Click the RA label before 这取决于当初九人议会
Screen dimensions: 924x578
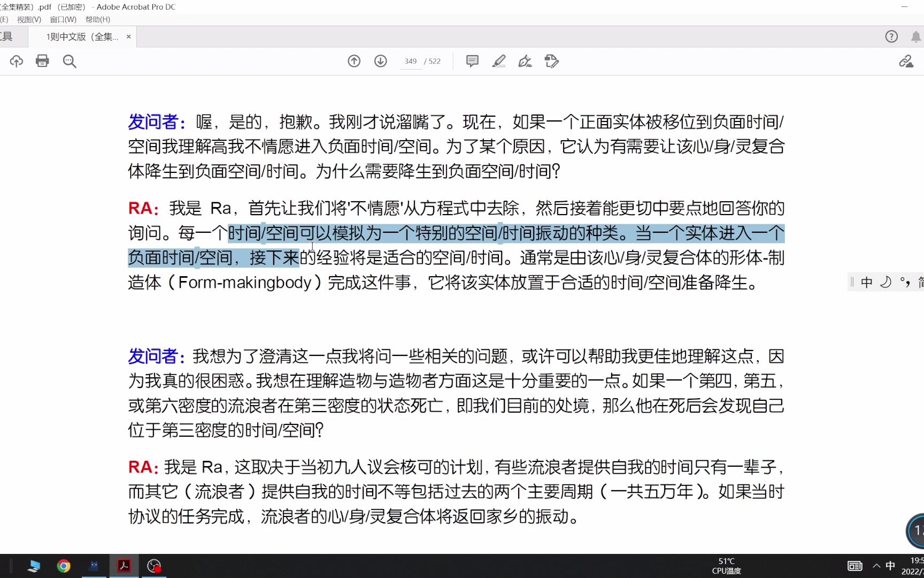point(143,467)
